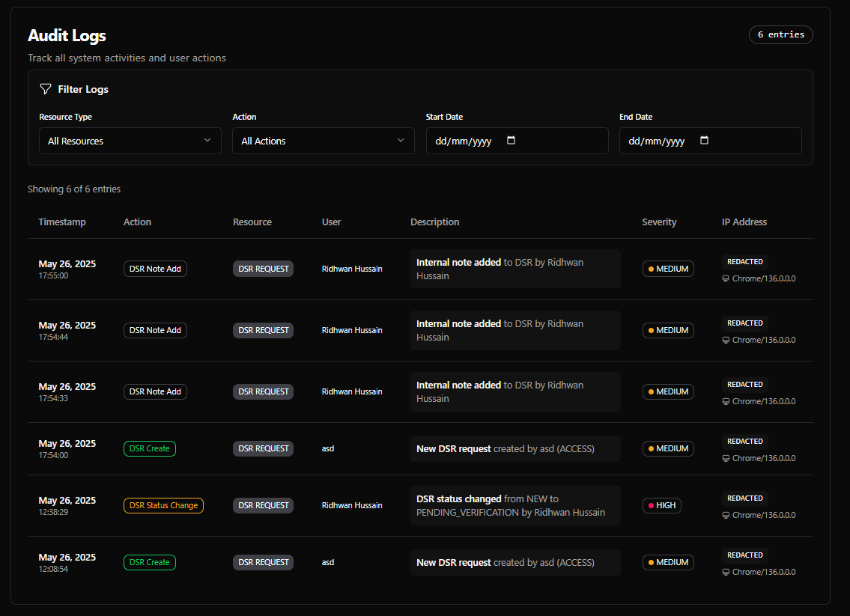850x616 pixels.
Task: Click the monitor icon in 17:55:00 row
Action: 726,278
